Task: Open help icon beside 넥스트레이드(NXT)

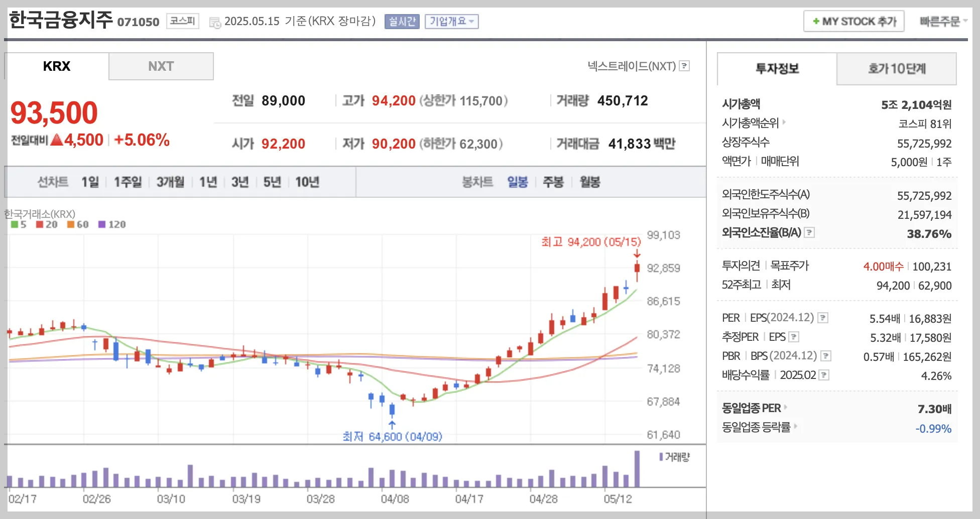Action: (684, 66)
